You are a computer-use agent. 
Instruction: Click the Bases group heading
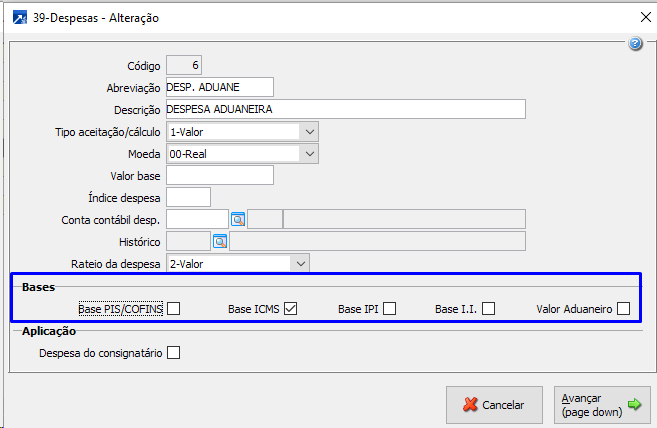(x=39, y=287)
